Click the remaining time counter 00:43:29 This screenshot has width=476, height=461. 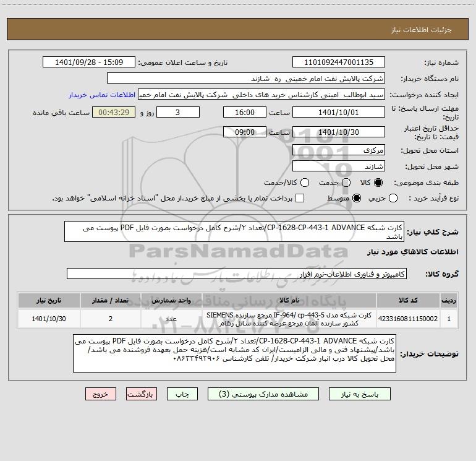pos(114,113)
